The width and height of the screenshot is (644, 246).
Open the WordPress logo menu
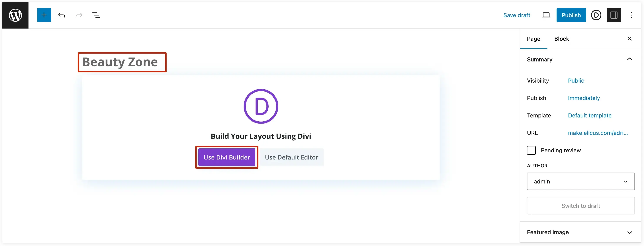[x=15, y=15]
